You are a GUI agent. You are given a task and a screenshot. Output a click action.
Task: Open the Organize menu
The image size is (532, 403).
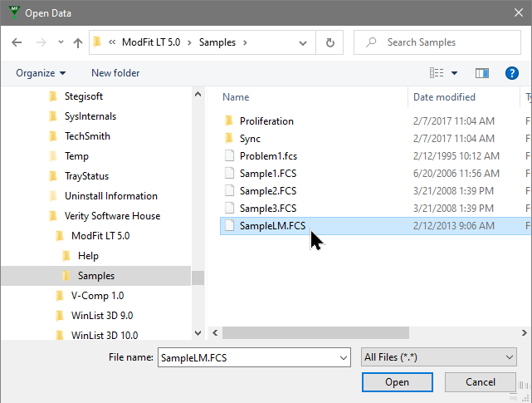point(41,73)
